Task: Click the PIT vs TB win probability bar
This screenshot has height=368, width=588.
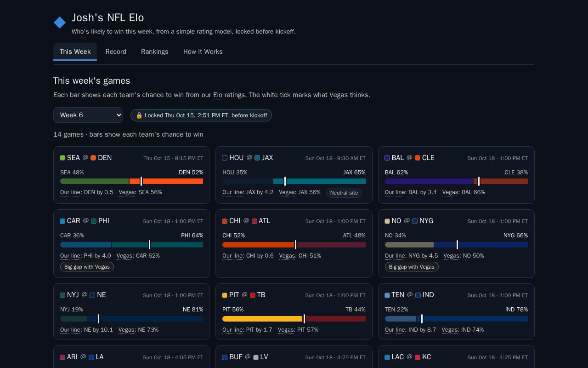Action: click(294, 319)
